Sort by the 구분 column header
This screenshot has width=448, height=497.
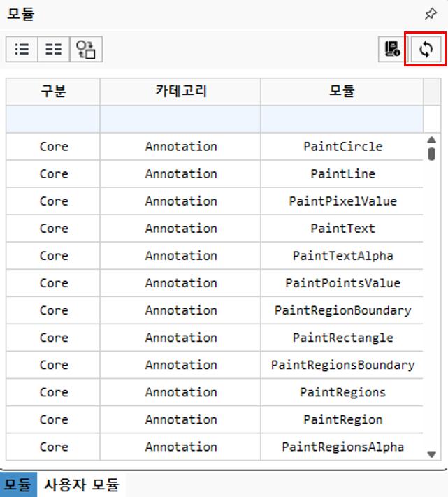53,92
